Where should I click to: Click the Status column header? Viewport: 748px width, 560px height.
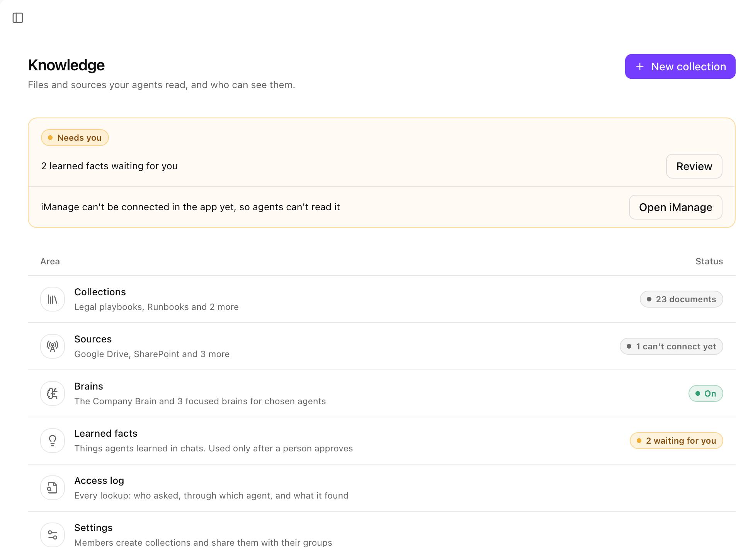709,261
